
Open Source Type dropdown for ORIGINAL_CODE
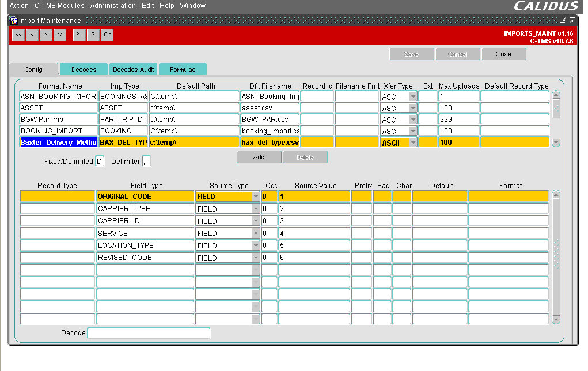(256, 197)
